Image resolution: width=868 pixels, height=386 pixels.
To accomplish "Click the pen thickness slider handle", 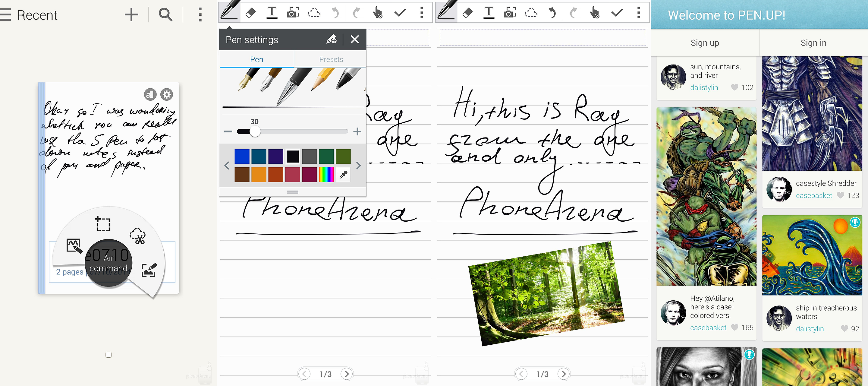I will tap(255, 131).
